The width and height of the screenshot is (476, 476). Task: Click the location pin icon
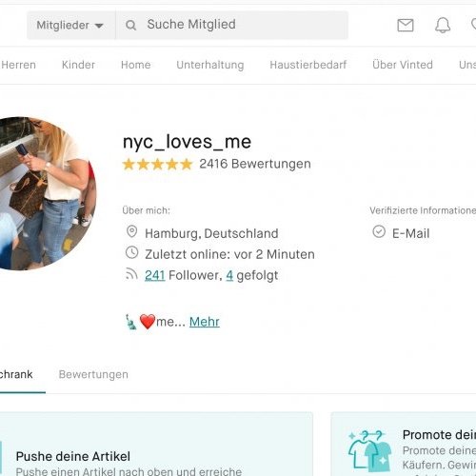pos(131,232)
